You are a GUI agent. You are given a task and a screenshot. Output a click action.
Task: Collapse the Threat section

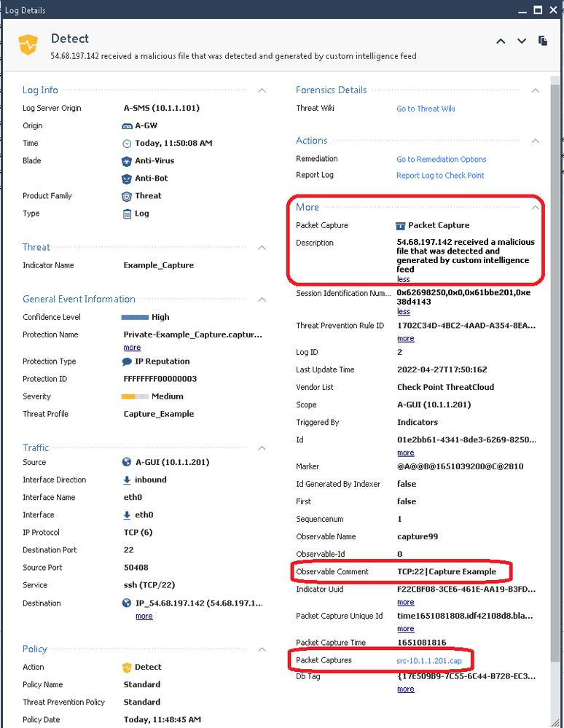262,248
